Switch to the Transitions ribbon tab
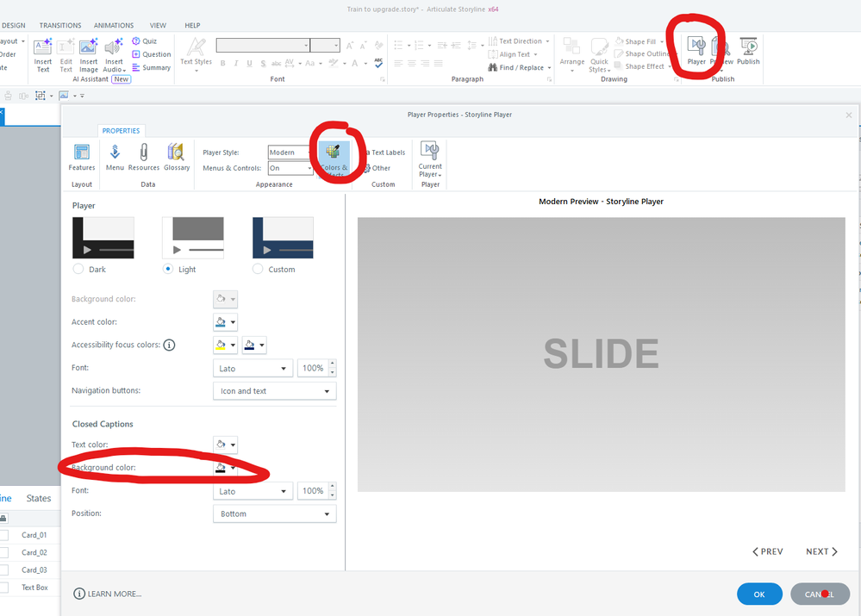 [x=61, y=26]
